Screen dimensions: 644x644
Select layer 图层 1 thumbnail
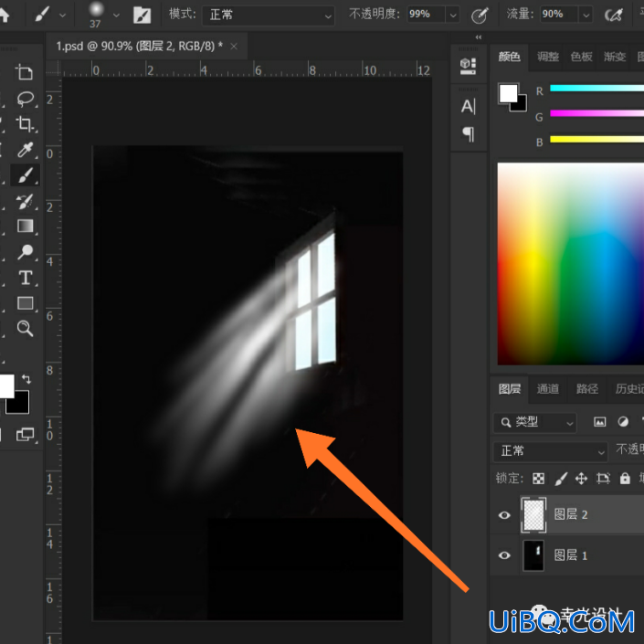[x=533, y=555]
